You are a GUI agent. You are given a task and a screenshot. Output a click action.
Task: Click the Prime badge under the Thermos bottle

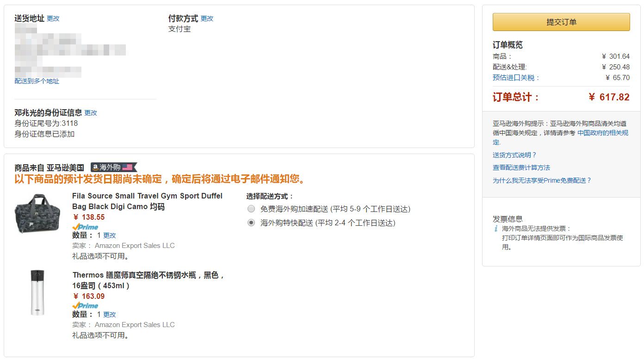(85, 305)
